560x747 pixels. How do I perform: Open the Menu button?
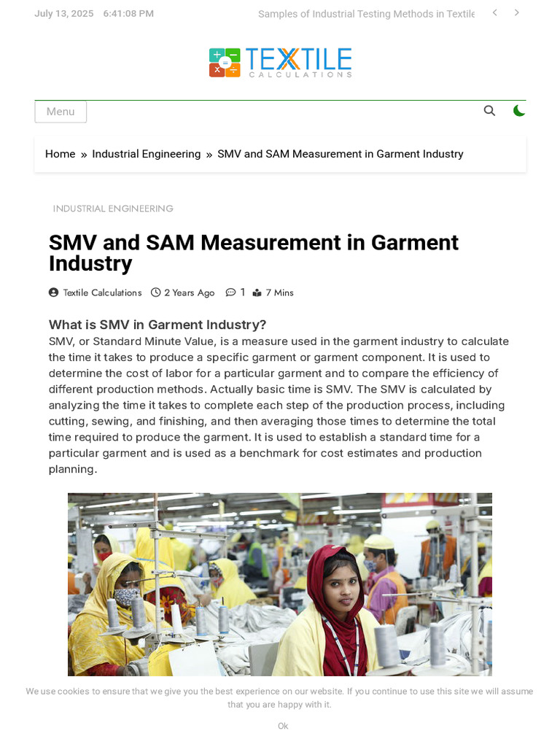point(61,112)
